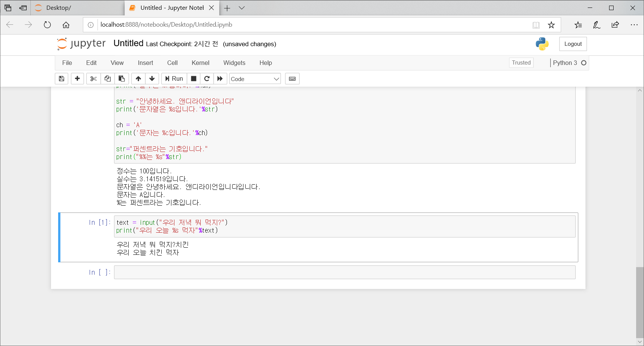This screenshot has height=346, width=644.
Task: Switch to the Desktop/ tab
Action: (x=78, y=8)
